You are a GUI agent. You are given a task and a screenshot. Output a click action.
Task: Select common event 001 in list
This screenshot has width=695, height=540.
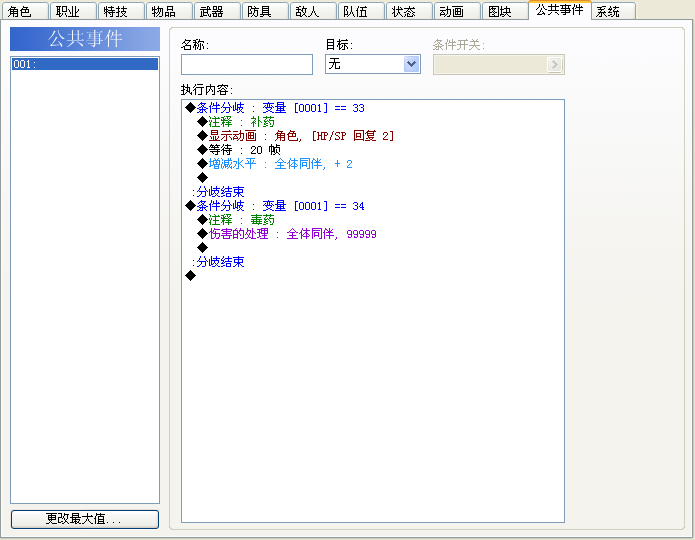point(85,64)
